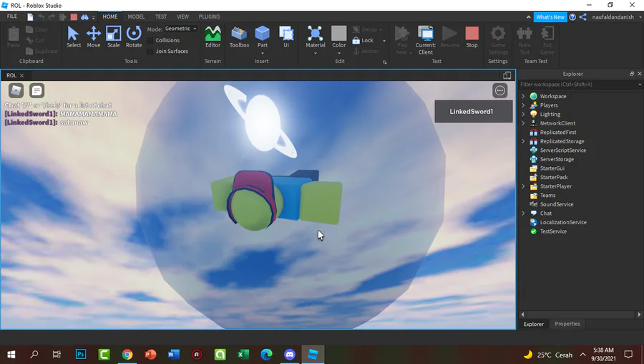Image resolution: width=644 pixels, height=364 pixels.
Task: Click the Roblox menu icon in viewport
Action: click(16, 90)
